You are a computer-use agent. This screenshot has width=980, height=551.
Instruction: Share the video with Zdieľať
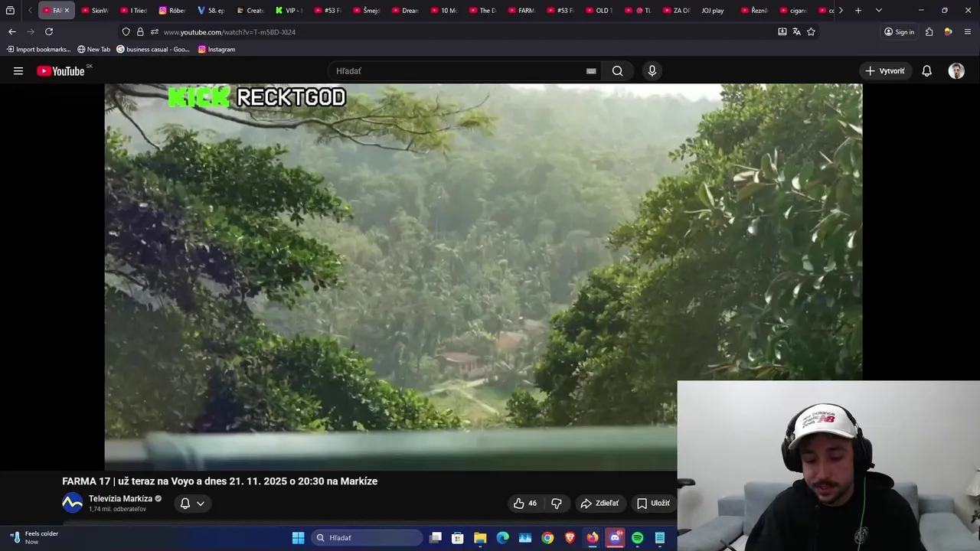point(599,504)
